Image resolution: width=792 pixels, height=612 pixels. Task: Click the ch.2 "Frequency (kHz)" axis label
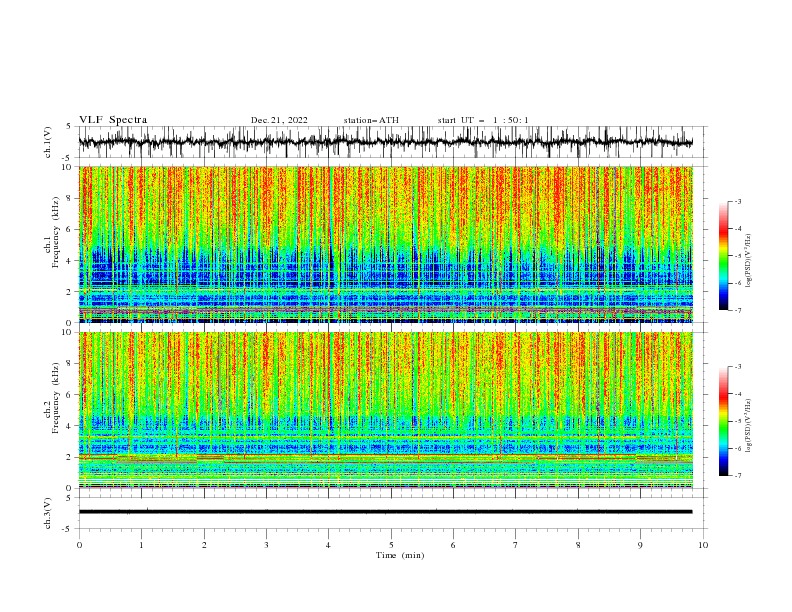[x=56, y=397]
